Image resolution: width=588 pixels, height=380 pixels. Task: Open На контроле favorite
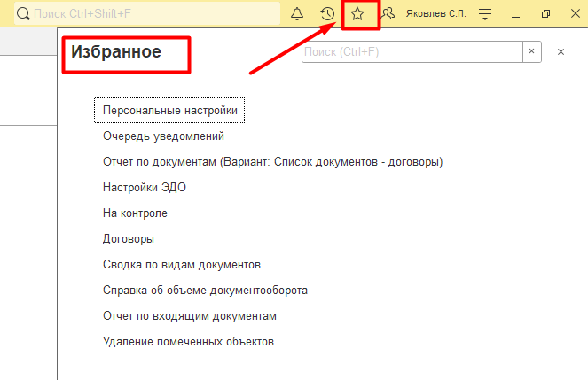[135, 213]
